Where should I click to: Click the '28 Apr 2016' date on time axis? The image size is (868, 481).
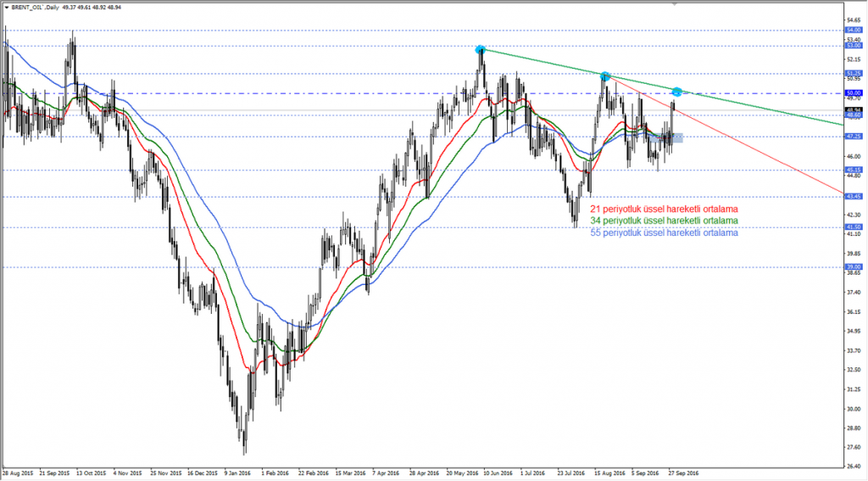[424, 473]
